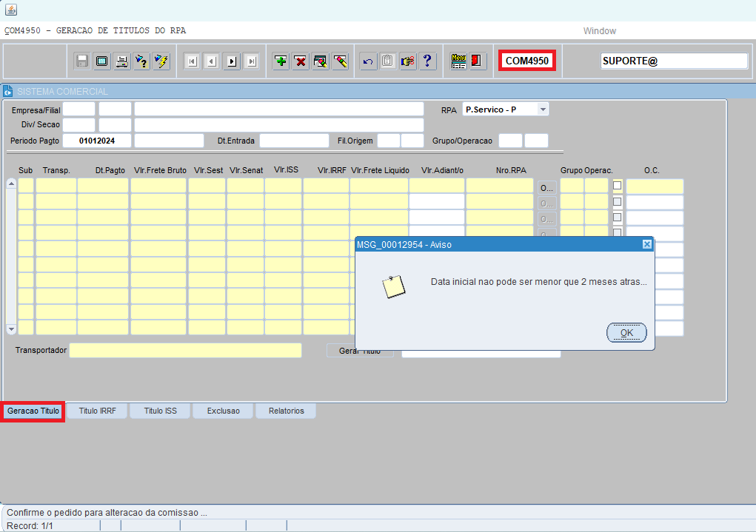Click the Clear Record window eraser icon
756x532 pixels.
tap(320, 61)
